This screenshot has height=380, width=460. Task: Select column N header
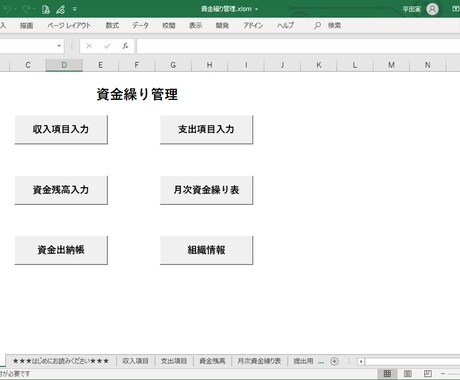click(427, 65)
